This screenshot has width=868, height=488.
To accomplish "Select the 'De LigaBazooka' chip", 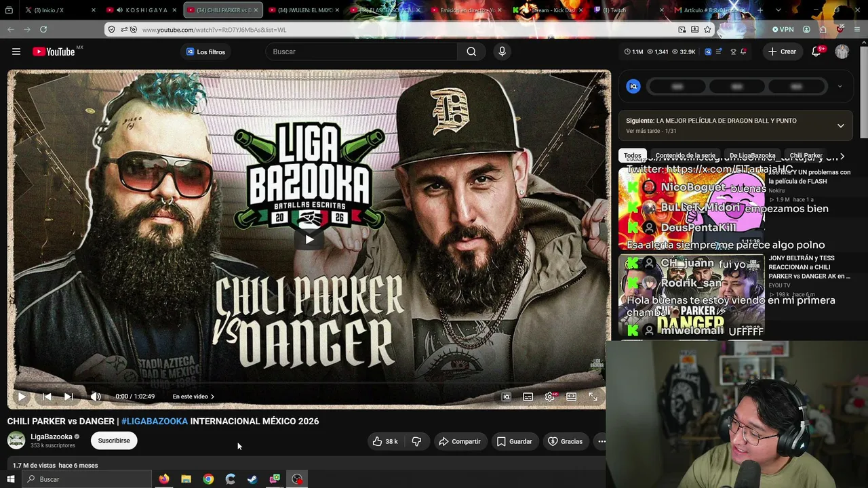I will [x=752, y=155].
